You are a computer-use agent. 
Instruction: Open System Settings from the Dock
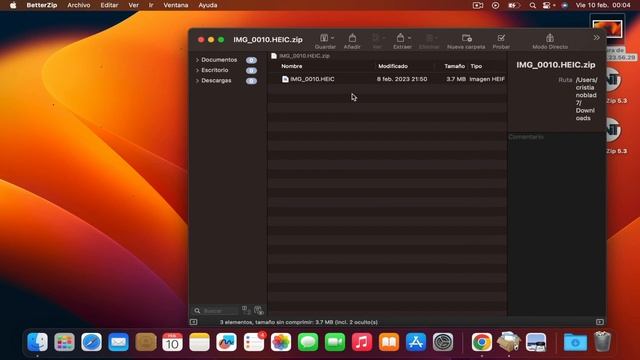tap(443, 342)
